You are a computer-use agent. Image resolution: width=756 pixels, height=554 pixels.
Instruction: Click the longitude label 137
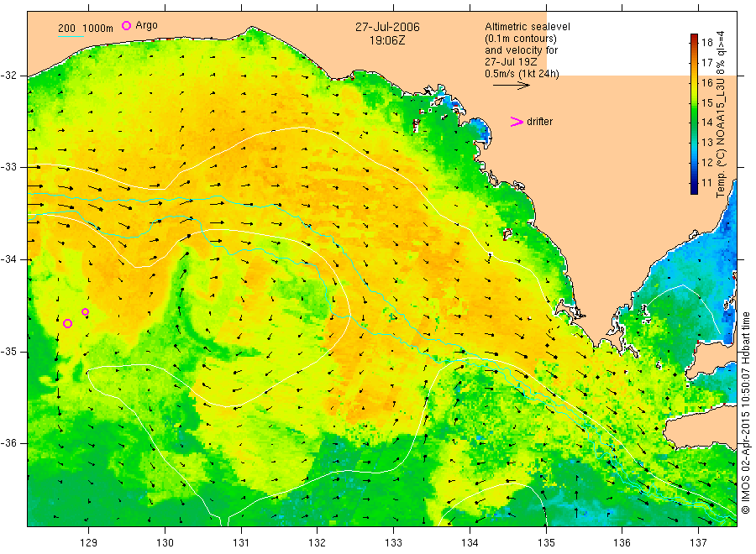[x=698, y=543]
